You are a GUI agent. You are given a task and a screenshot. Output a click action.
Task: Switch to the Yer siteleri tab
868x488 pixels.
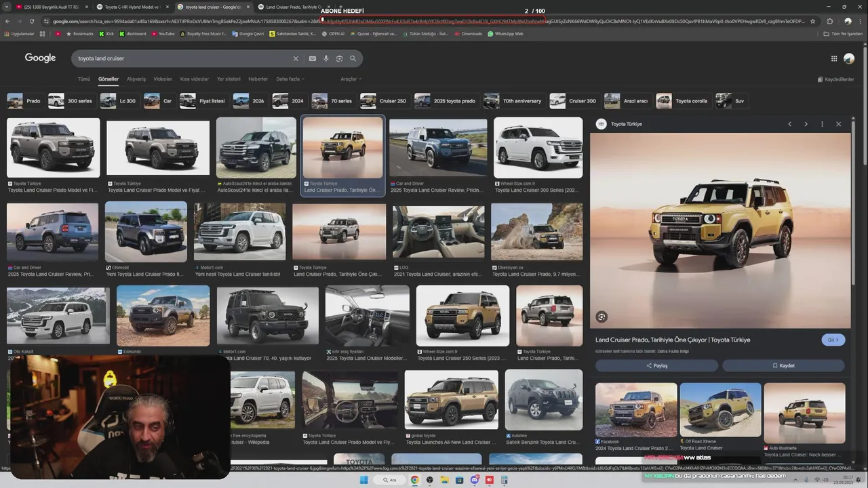(229, 79)
